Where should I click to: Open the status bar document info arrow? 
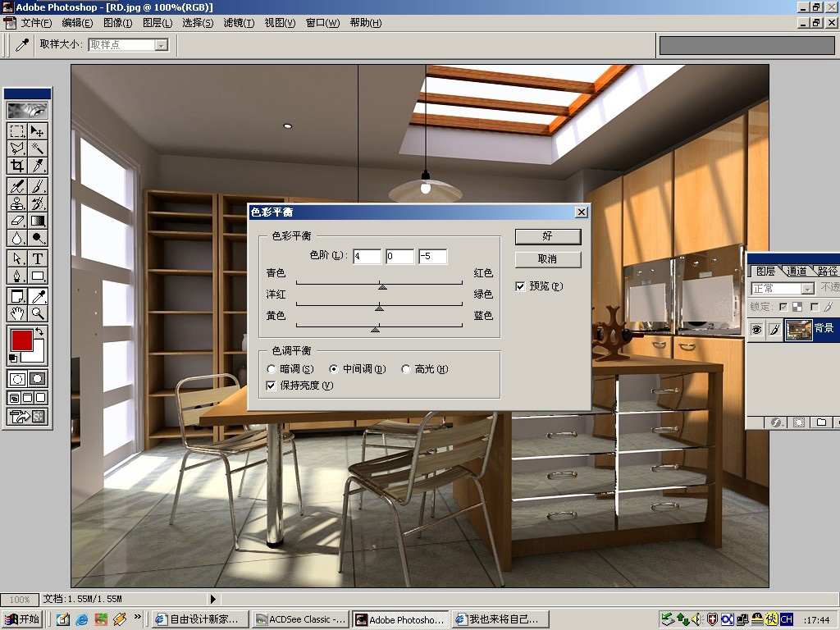pos(213,599)
